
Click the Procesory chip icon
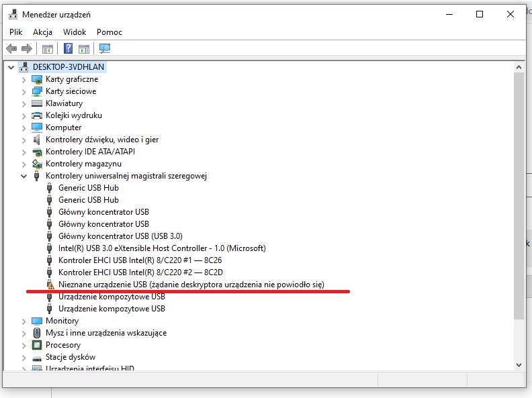[37, 345]
